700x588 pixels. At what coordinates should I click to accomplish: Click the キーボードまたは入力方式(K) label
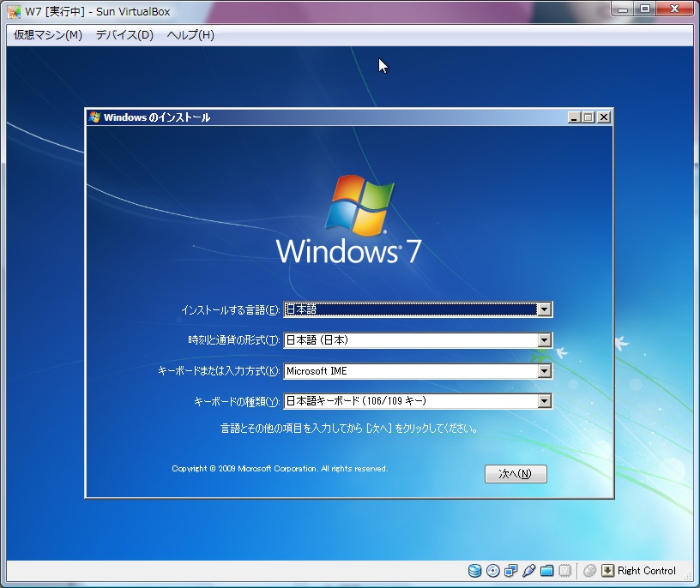click(220, 371)
